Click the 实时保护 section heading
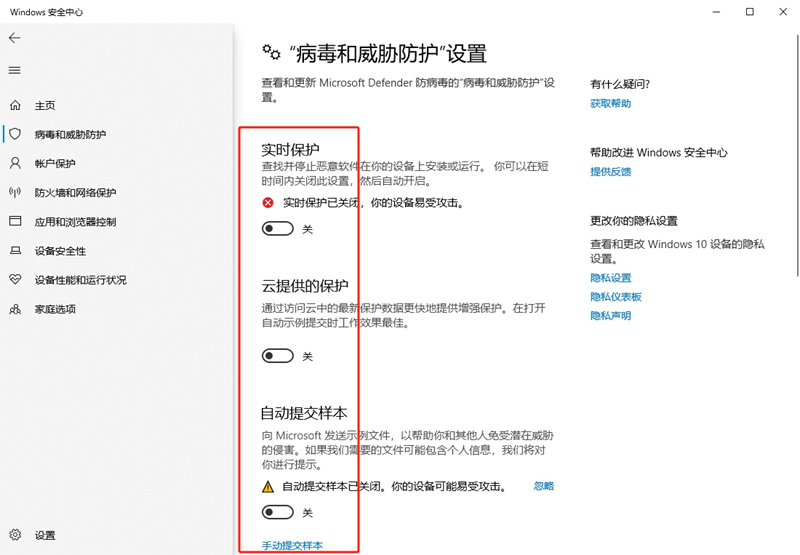 (x=290, y=149)
